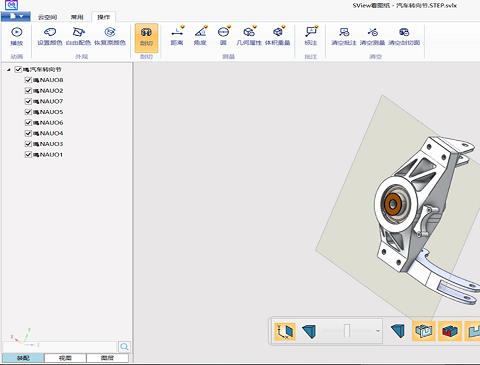Switch to the 视图 bottom panel tab
The height and width of the screenshot is (365, 480).
click(x=65, y=358)
